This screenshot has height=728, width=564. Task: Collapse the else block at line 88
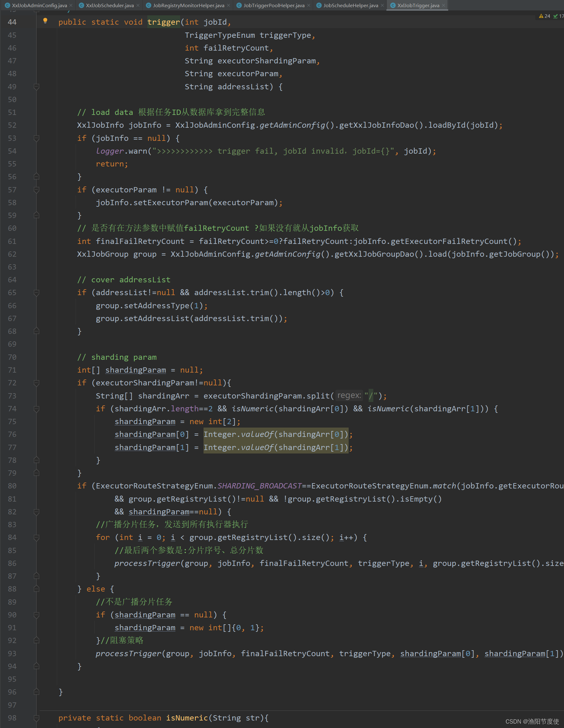(x=37, y=589)
